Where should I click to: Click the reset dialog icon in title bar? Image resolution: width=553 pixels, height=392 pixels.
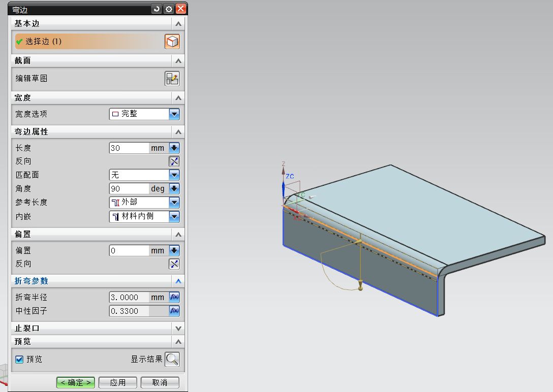click(157, 9)
